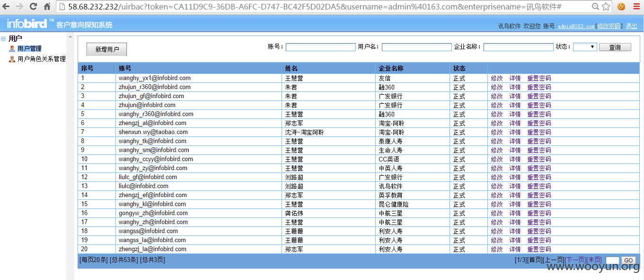
Task: Click 修改 for zhujun@infobird.com row
Action: (x=497, y=105)
